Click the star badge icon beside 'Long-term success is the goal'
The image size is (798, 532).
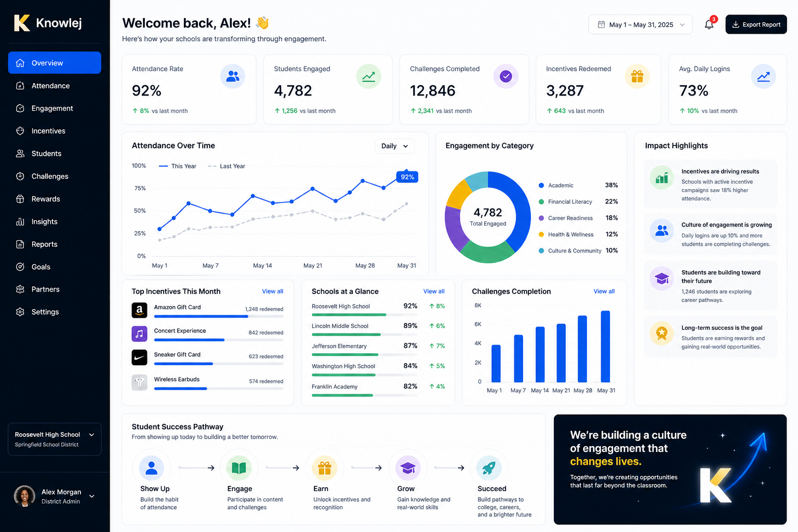(x=662, y=332)
